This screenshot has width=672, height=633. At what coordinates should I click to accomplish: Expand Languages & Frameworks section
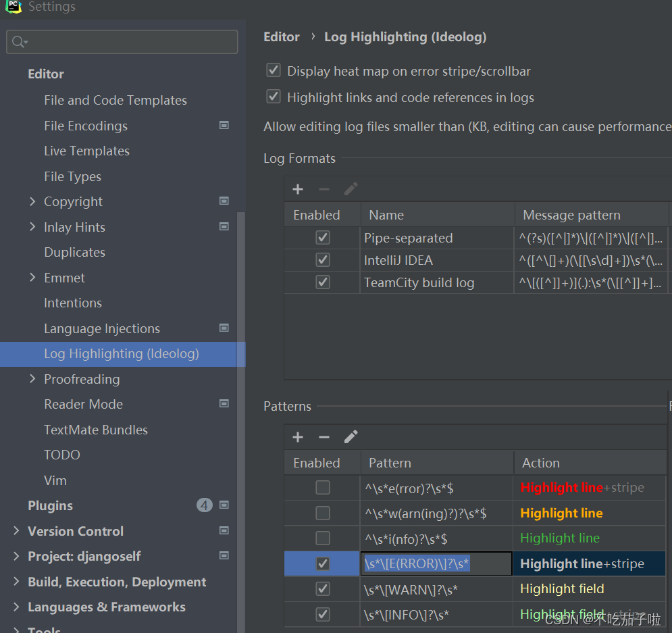pyautogui.click(x=16, y=607)
